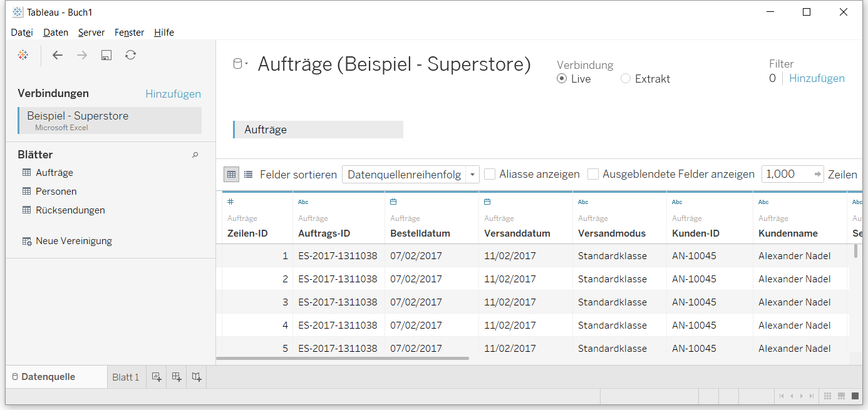The width and height of the screenshot is (868, 410).
Task: Go back with the left arrow icon
Action: click(58, 55)
